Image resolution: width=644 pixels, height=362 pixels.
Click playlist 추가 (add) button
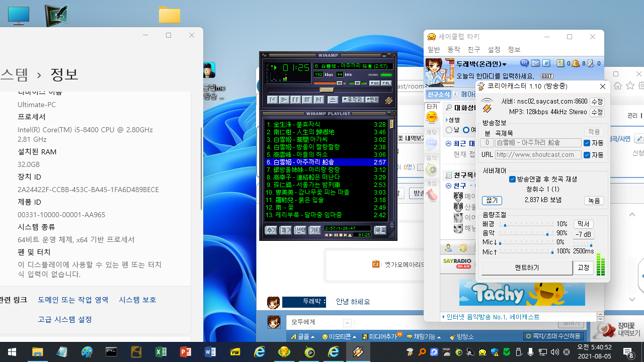pyautogui.click(x=271, y=230)
